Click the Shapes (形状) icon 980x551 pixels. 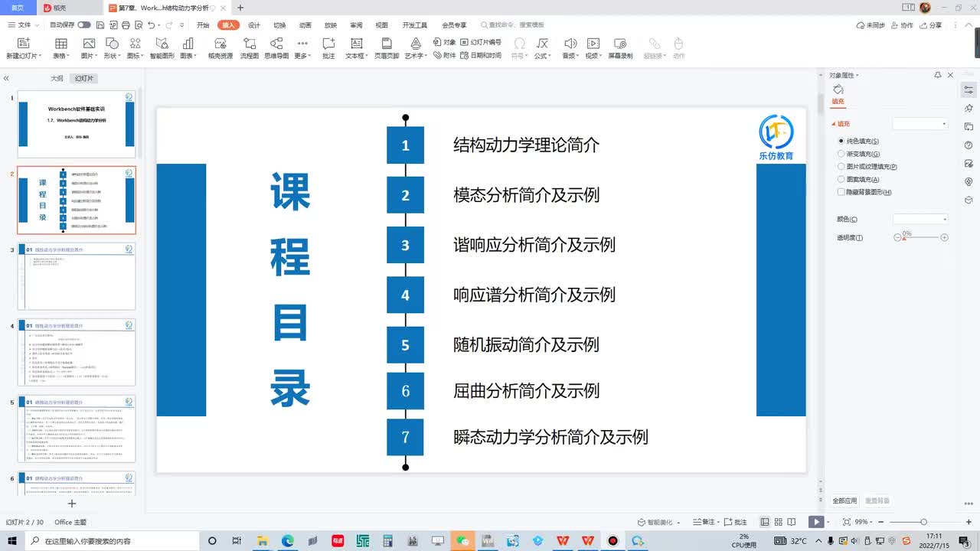112,44
